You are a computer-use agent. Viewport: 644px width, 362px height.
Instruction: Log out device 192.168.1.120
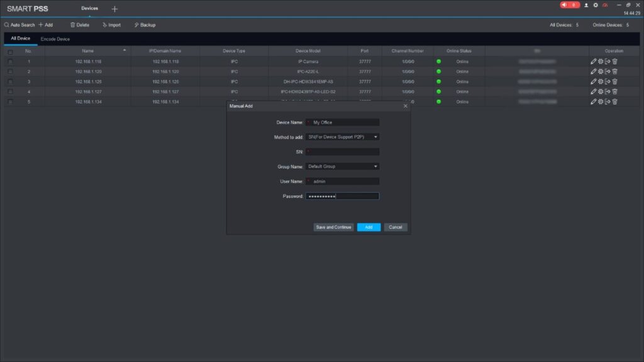pyautogui.click(x=608, y=72)
